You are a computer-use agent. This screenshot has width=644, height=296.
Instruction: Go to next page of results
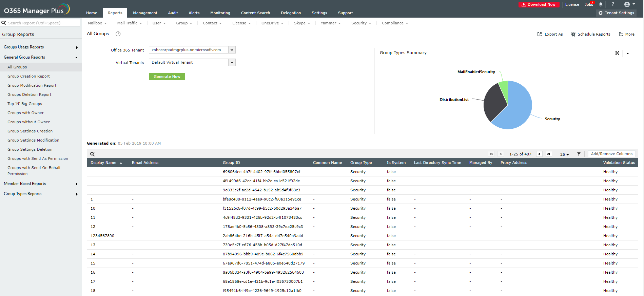(x=539, y=154)
